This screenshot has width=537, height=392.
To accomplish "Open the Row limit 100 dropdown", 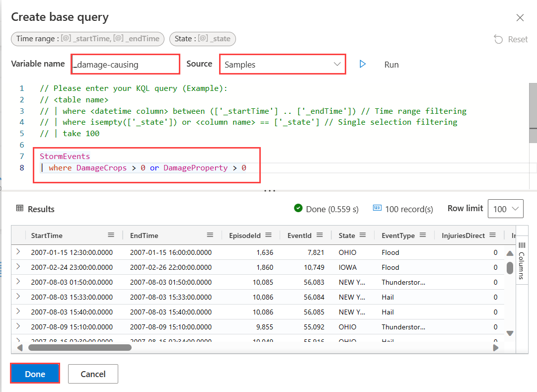I will pyautogui.click(x=506, y=209).
